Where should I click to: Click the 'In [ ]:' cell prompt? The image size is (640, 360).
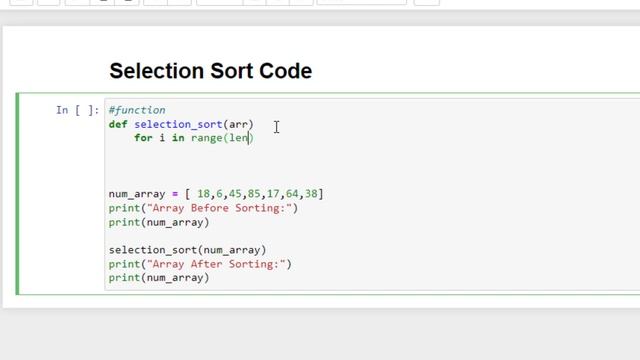78,110
